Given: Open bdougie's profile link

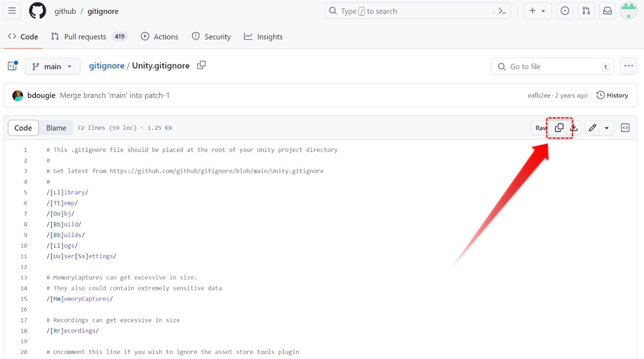Looking at the screenshot, I should (x=41, y=95).
